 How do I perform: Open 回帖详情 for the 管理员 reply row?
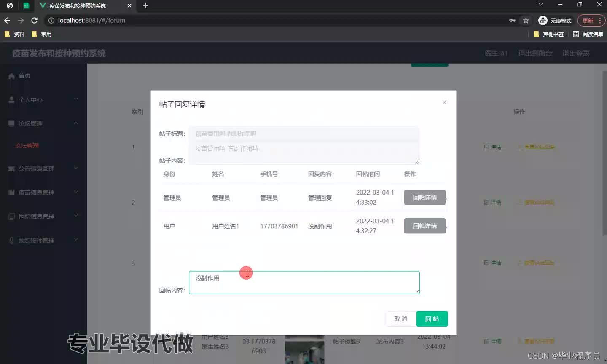[424, 197]
